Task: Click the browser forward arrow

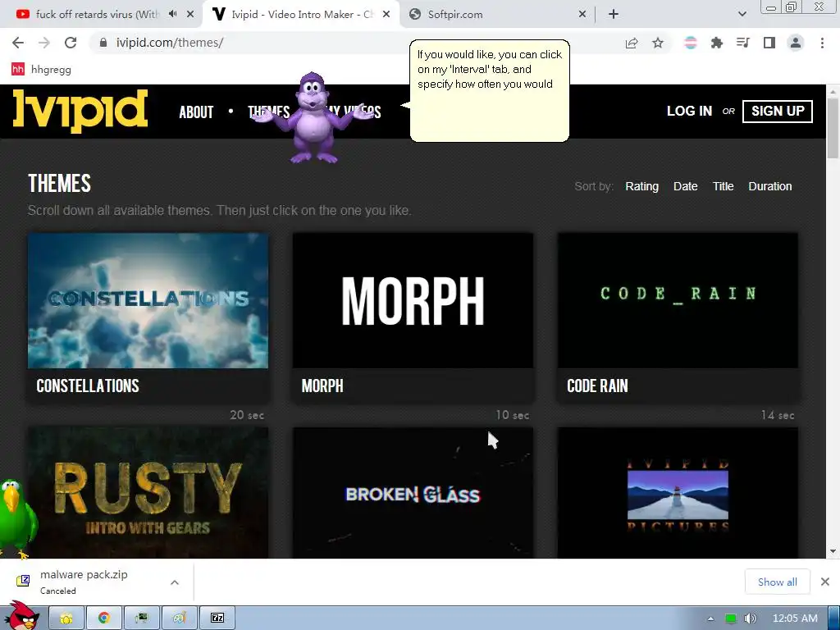Action: coord(44,43)
